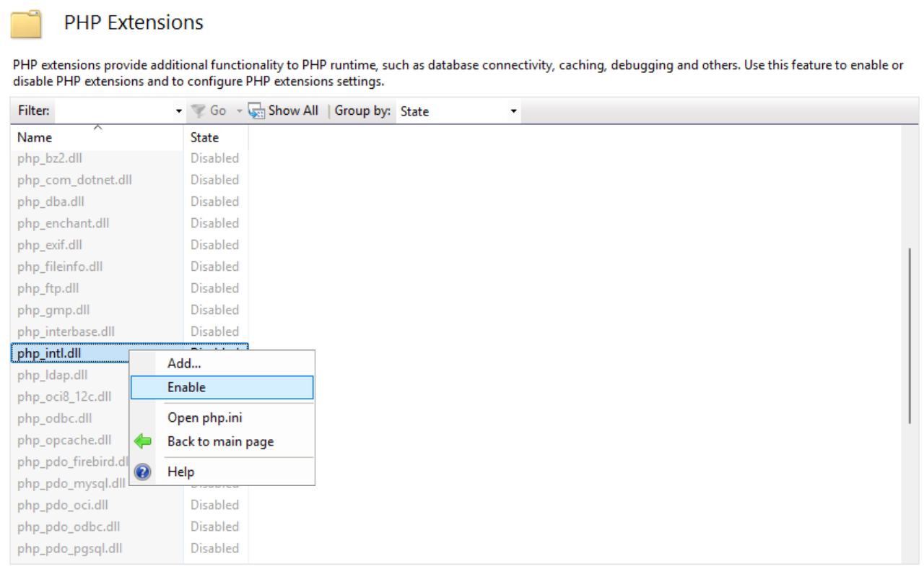Select php_com_dotnet.dll row
Screen dimensions: 924x577
tap(129, 180)
